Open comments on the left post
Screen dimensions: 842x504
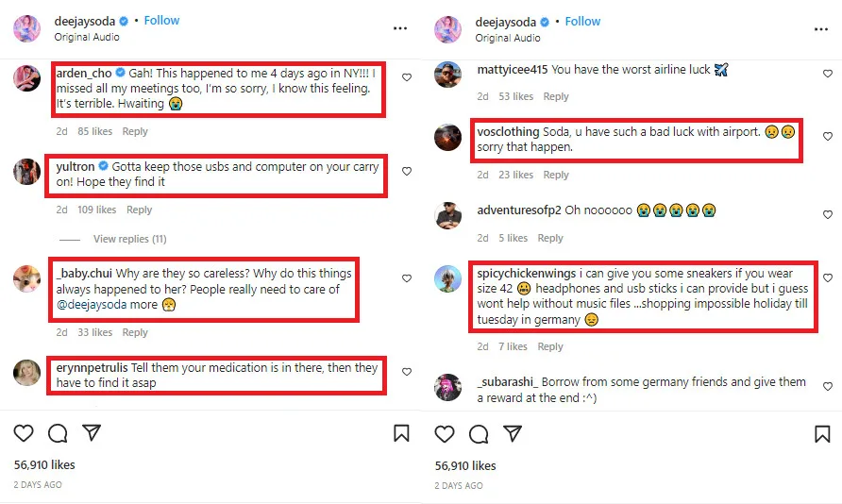point(58,433)
